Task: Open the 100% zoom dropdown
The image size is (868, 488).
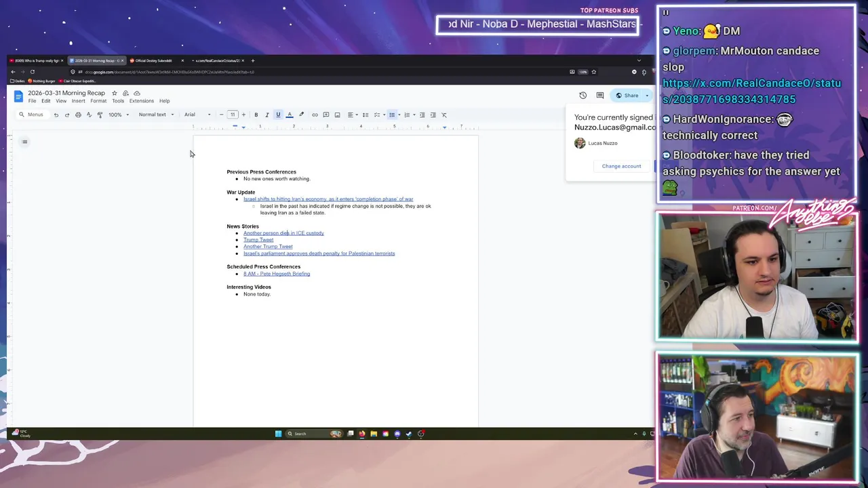Action: pos(119,115)
